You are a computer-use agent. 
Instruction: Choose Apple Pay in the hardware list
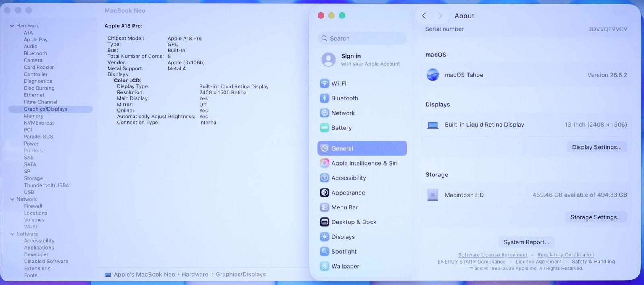[35, 39]
